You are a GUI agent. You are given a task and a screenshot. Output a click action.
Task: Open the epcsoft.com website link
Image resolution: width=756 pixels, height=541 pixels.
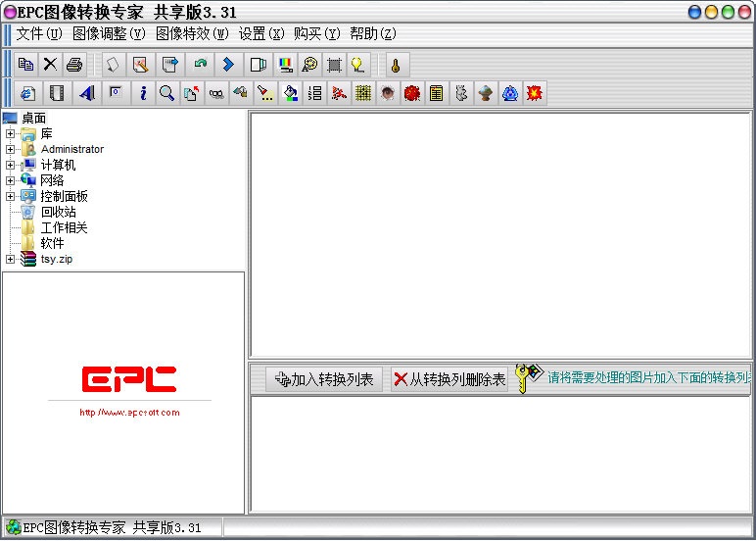[x=129, y=413]
